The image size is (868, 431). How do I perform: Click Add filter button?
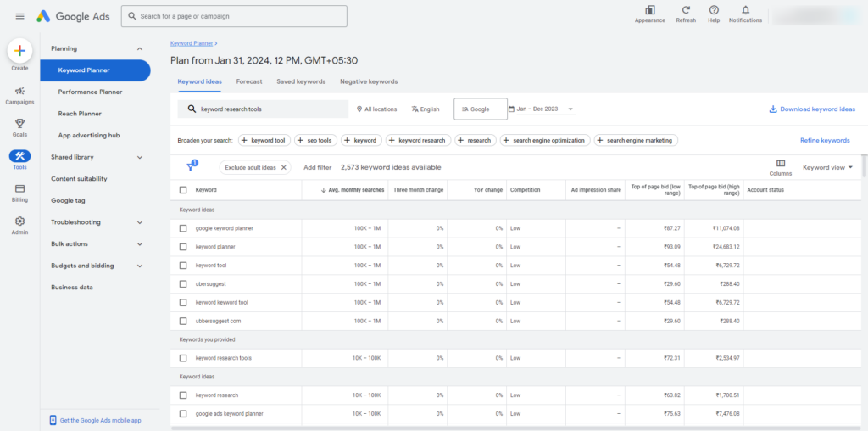coord(317,167)
